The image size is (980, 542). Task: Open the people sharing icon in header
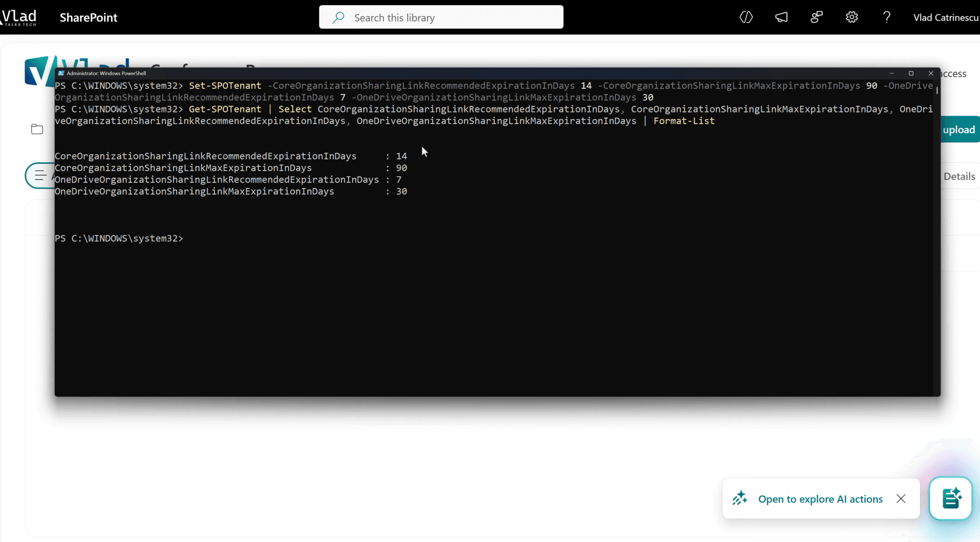click(x=817, y=17)
